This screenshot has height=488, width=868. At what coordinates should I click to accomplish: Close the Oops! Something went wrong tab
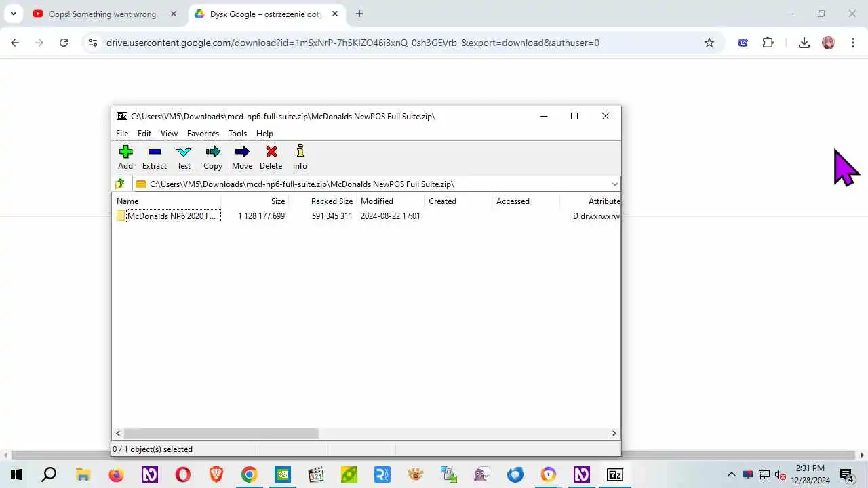(174, 14)
